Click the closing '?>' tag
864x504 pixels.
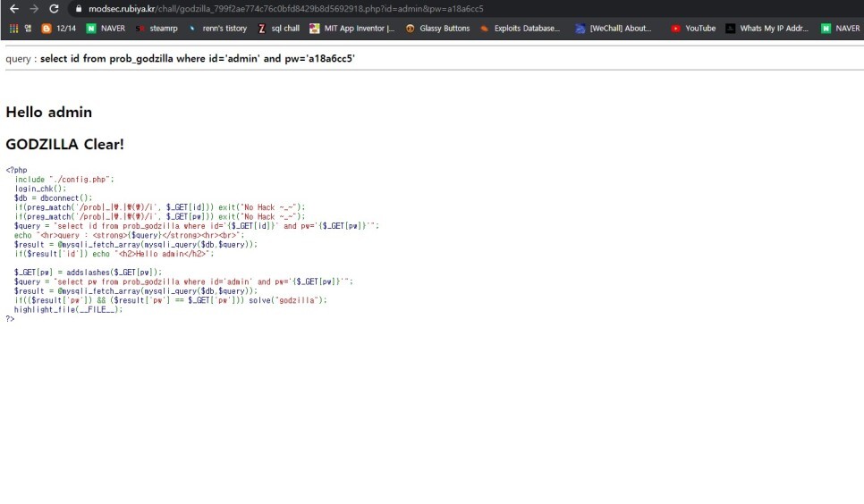pos(10,319)
